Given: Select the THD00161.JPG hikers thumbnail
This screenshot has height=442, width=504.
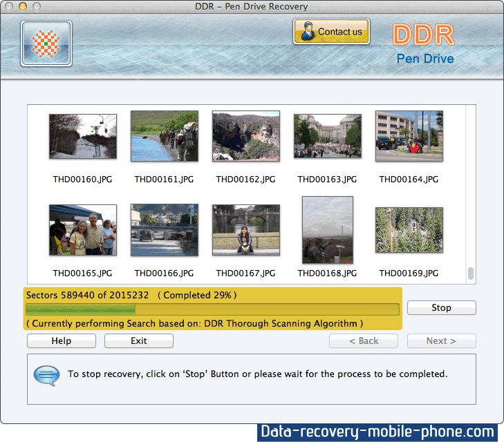Looking at the screenshot, I should pos(165,136).
